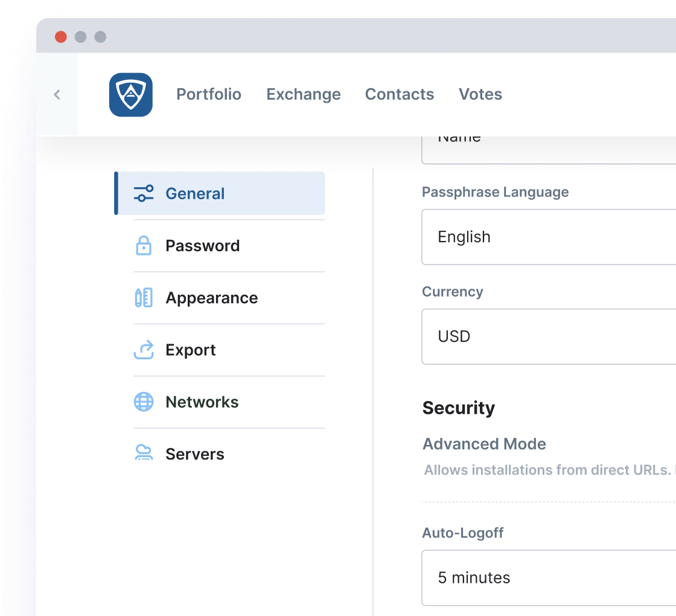
Task: Switch to the Portfolio tab
Action: [209, 94]
